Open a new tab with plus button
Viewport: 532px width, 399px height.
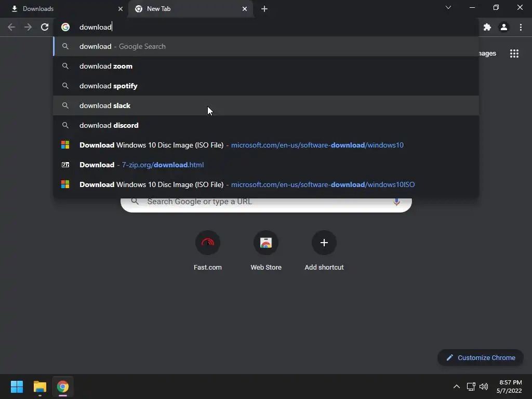(264, 9)
